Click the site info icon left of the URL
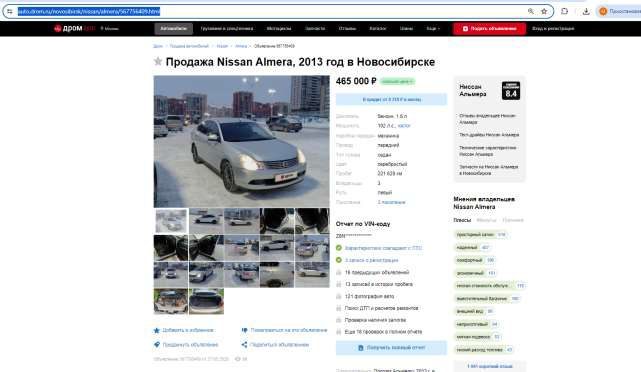This screenshot has height=372, width=641. click(10, 11)
